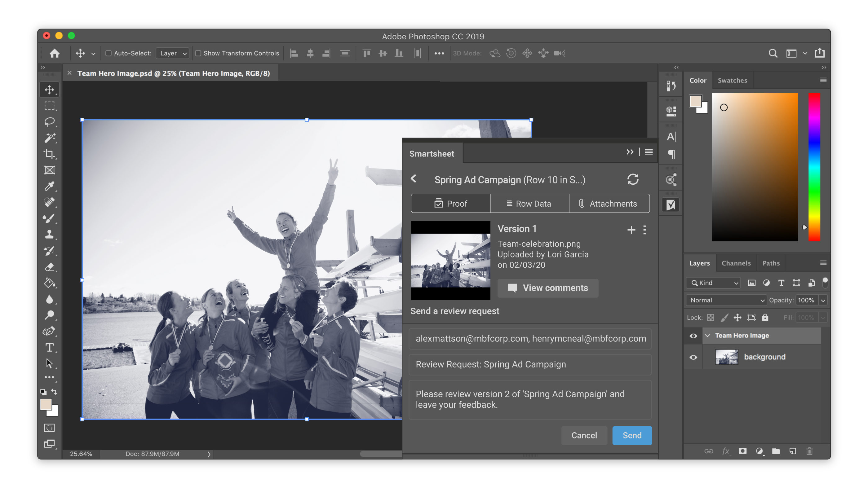This screenshot has height=488, width=868.
Task: Select the Lasso tool
Action: tap(49, 121)
